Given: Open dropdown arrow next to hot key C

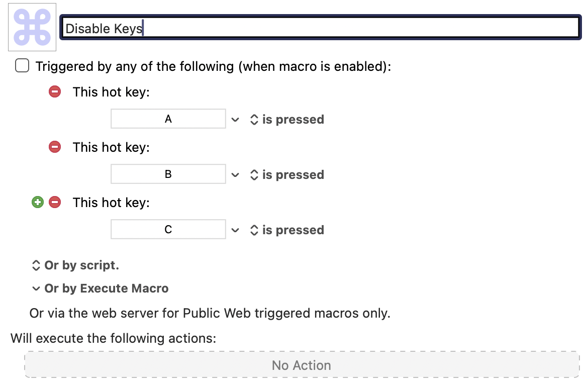Looking at the screenshot, I should click(x=235, y=230).
